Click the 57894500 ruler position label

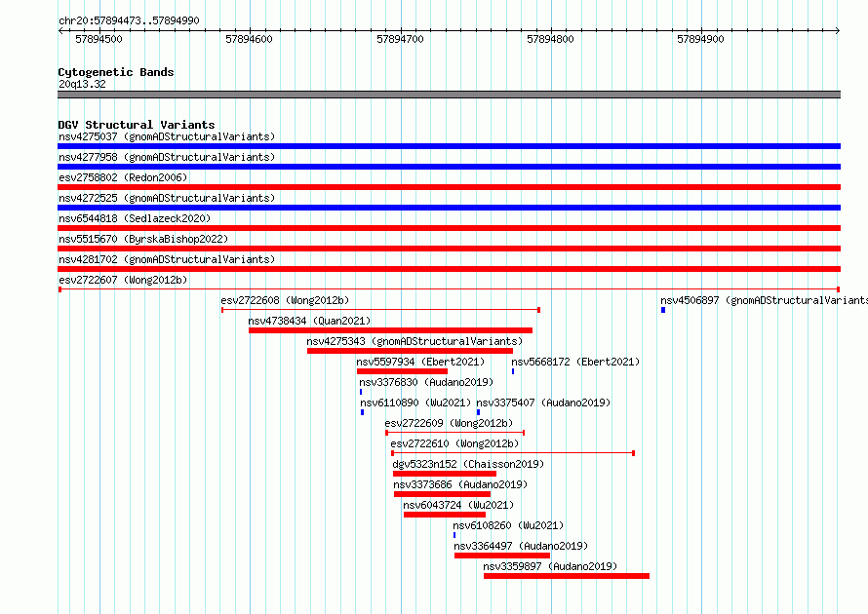(99, 39)
